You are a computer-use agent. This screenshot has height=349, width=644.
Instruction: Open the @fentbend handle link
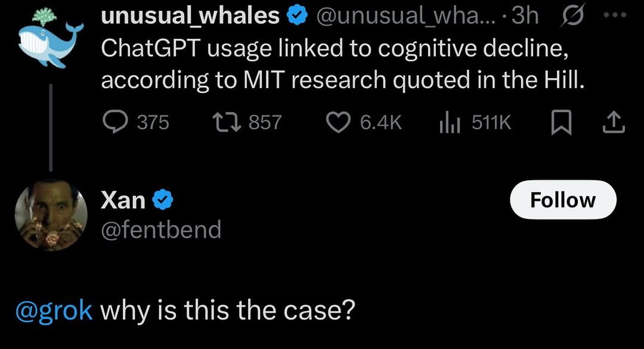click(161, 229)
